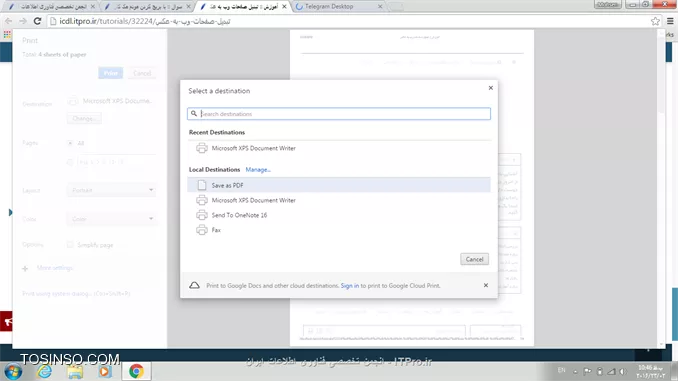The height and width of the screenshot is (381, 678).
Task: Click the Fax printer icon
Action: click(x=201, y=230)
